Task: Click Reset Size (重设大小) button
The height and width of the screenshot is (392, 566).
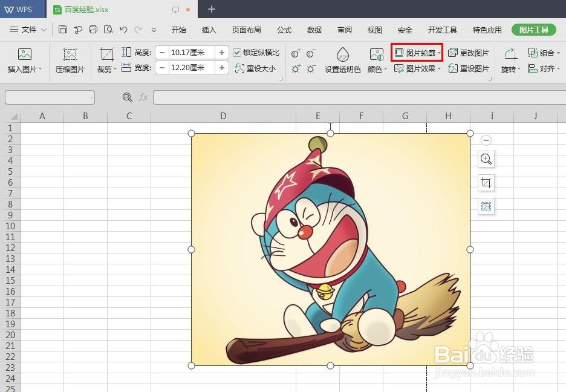Action: click(x=256, y=68)
